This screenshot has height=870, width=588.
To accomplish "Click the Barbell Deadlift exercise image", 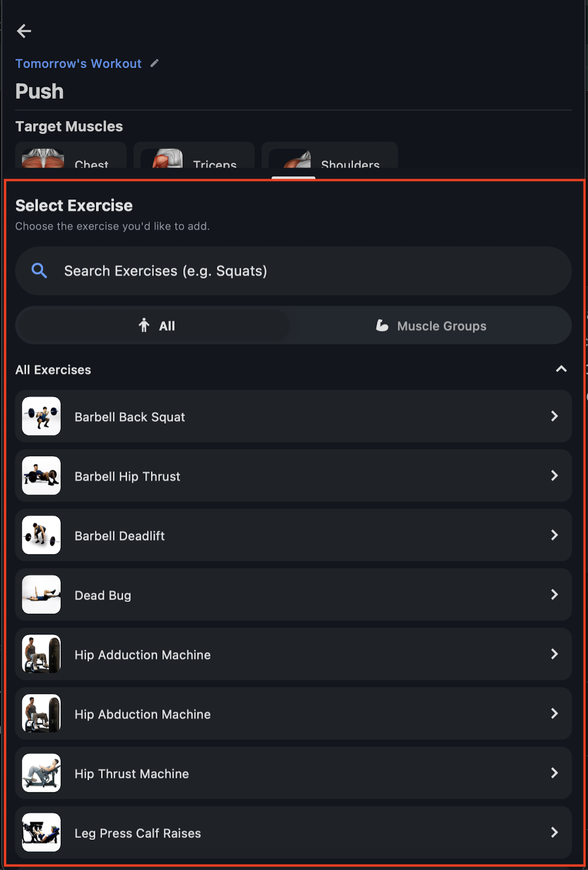I will [x=41, y=535].
